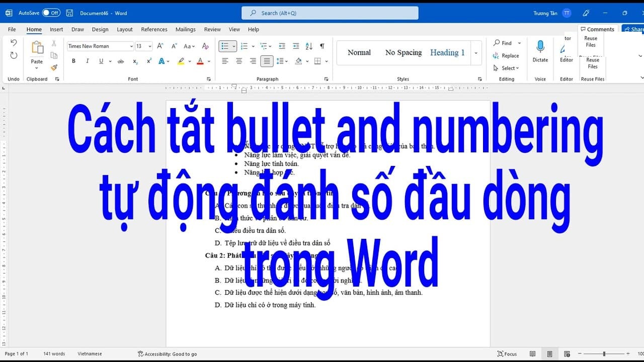Apply Heading 1 style
Viewport: 644px width, 362px height.
[447, 52]
